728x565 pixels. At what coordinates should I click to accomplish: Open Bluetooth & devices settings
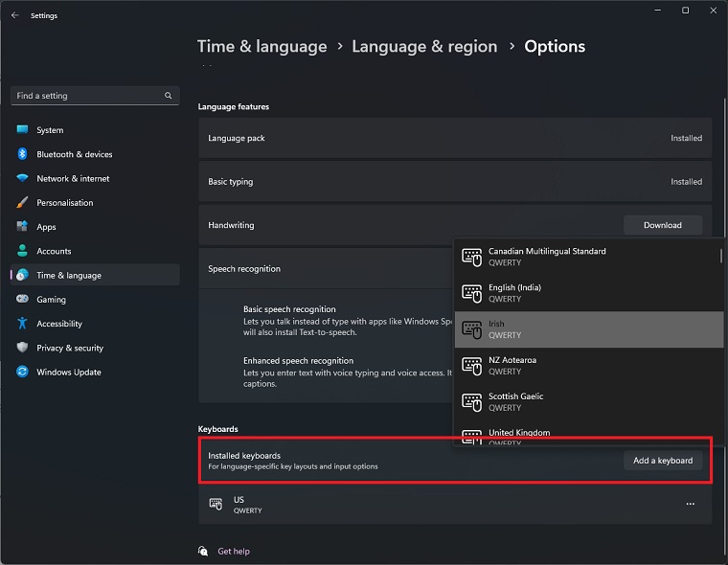click(95, 154)
